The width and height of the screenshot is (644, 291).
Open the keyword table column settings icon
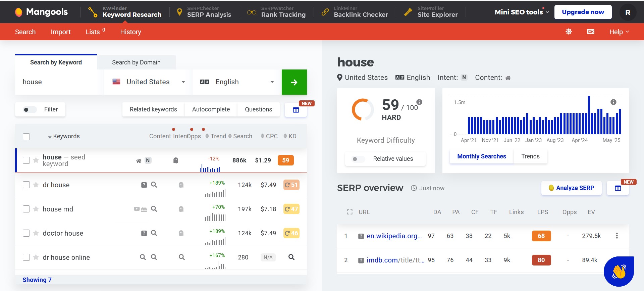296,110
